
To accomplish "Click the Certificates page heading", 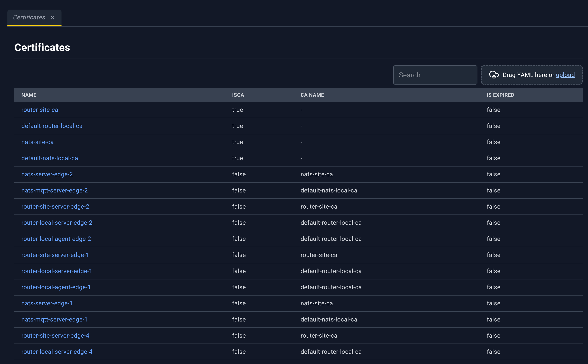I will coord(42,48).
